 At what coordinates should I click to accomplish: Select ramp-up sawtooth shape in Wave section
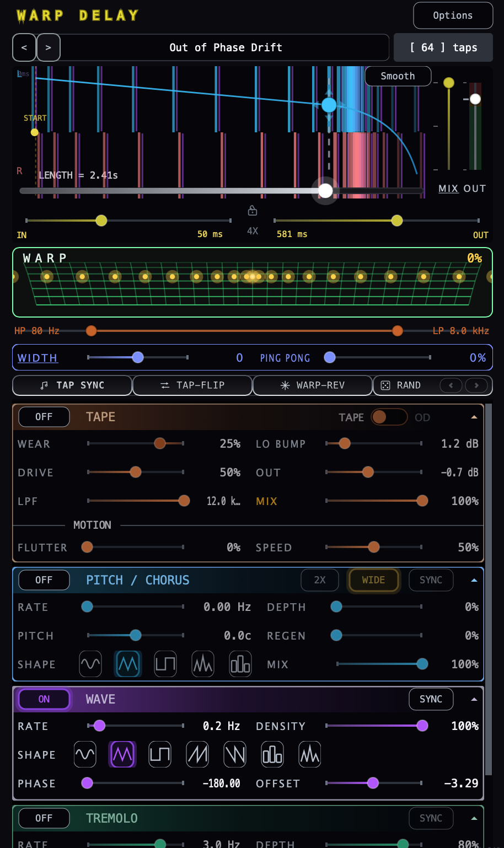[197, 754]
